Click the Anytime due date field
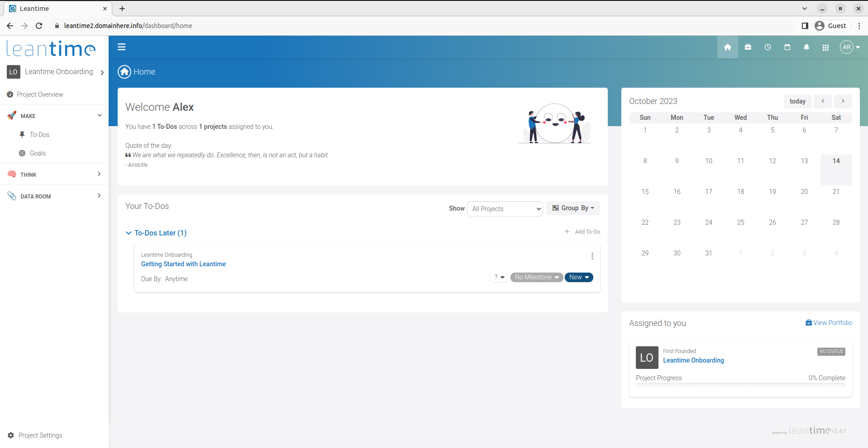This screenshot has height=448, width=868. click(176, 279)
